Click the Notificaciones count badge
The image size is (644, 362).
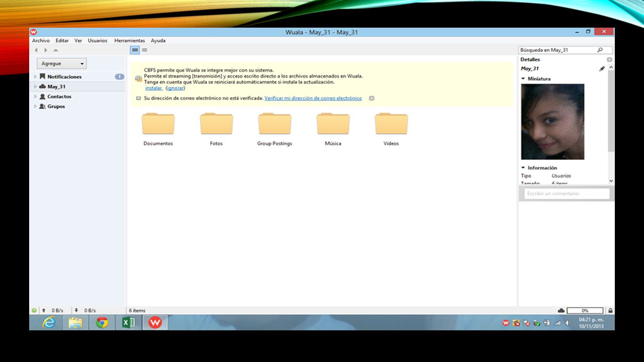tap(119, 77)
